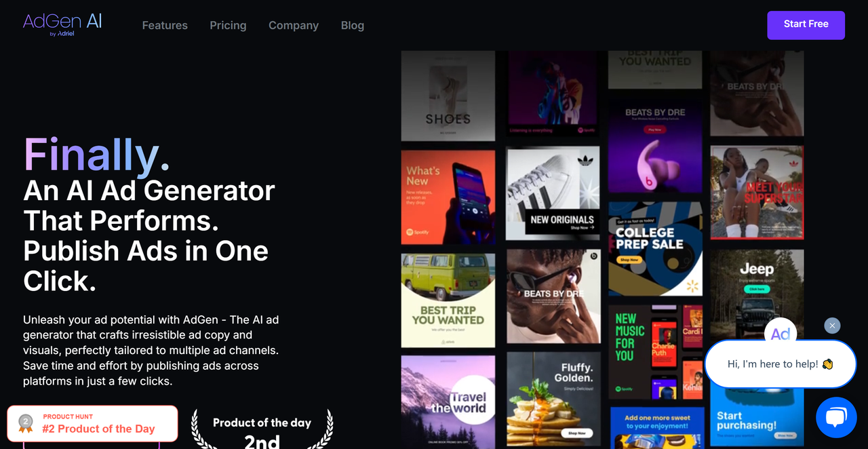Select the purple BEATS BY DRE earbuds thumbnail
The image size is (868, 449).
point(655,147)
